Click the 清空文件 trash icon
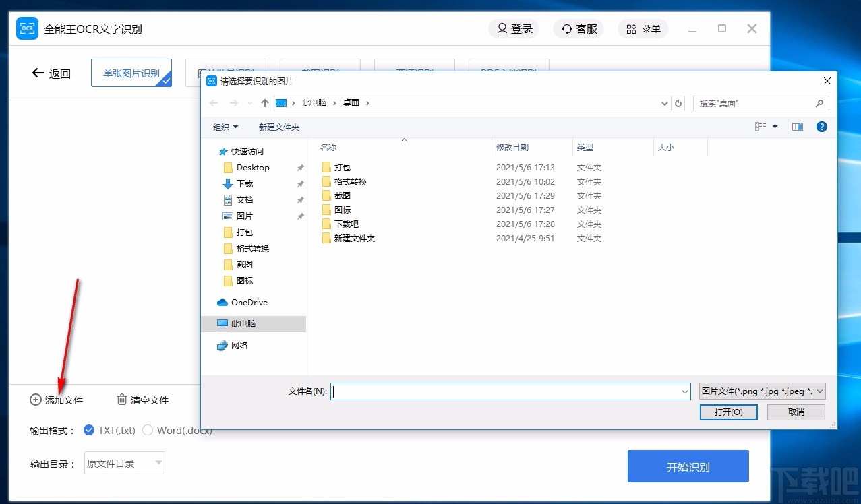861x504 pixels. pyautogui.click(x=122, y=400)
